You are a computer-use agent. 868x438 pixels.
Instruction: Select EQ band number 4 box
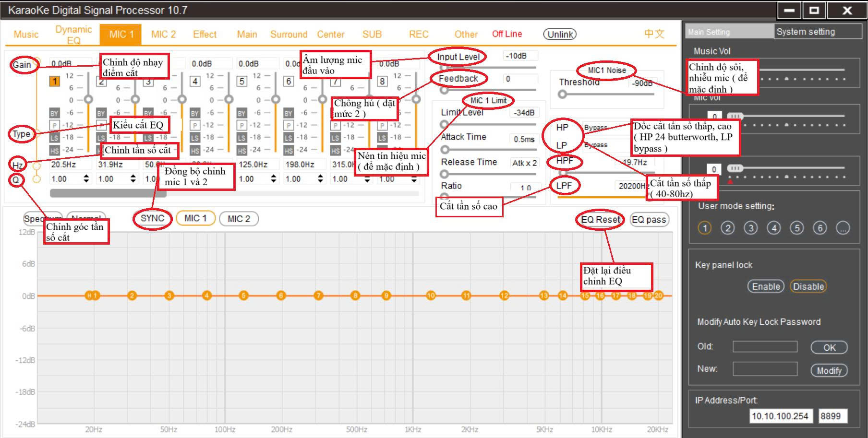tap(195, 81)
